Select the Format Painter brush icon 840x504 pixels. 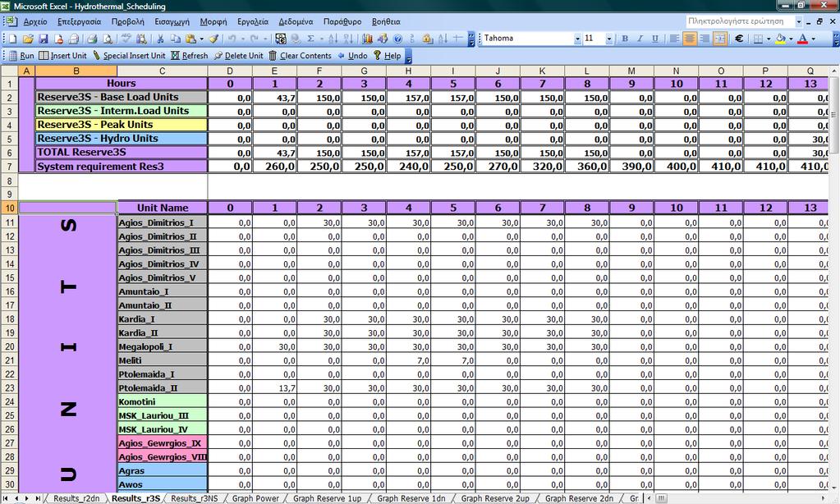point(213,39)
